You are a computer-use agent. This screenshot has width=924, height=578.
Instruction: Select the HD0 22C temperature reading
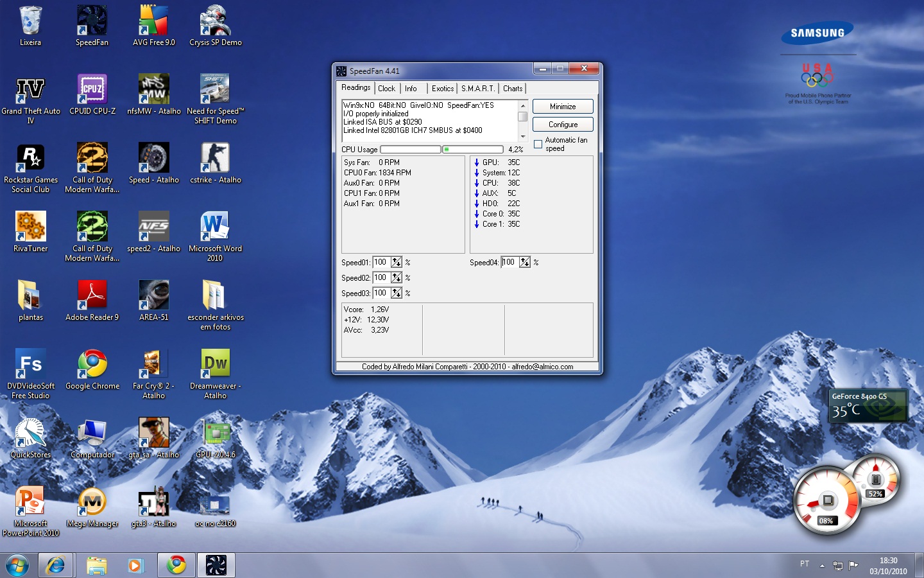497,204
